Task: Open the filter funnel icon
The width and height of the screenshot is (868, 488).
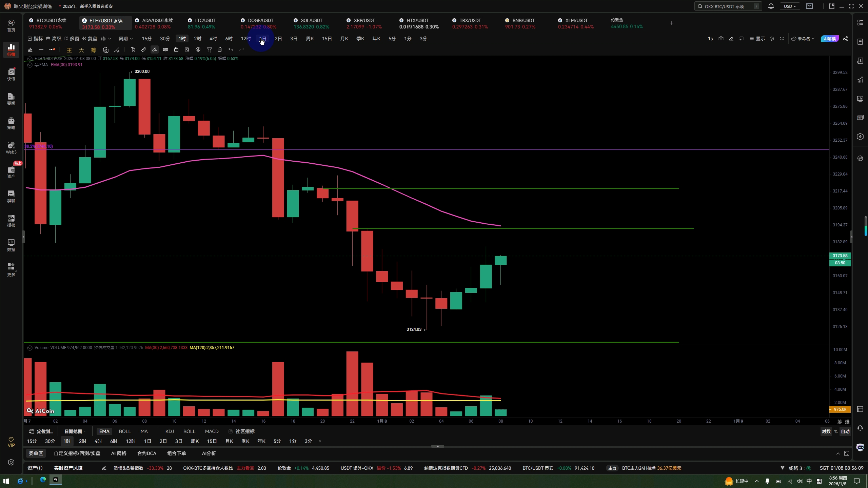Action: pos(210,50)
